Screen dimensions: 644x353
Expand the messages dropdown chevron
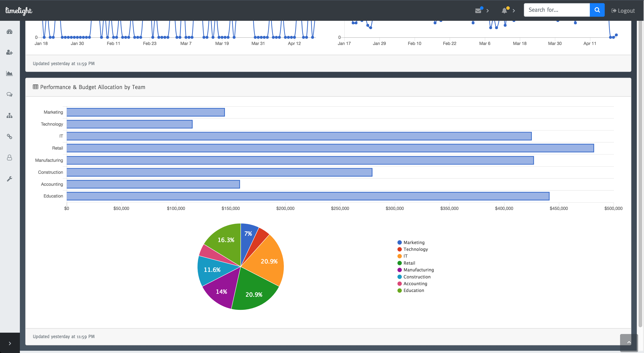pos(488,11)
